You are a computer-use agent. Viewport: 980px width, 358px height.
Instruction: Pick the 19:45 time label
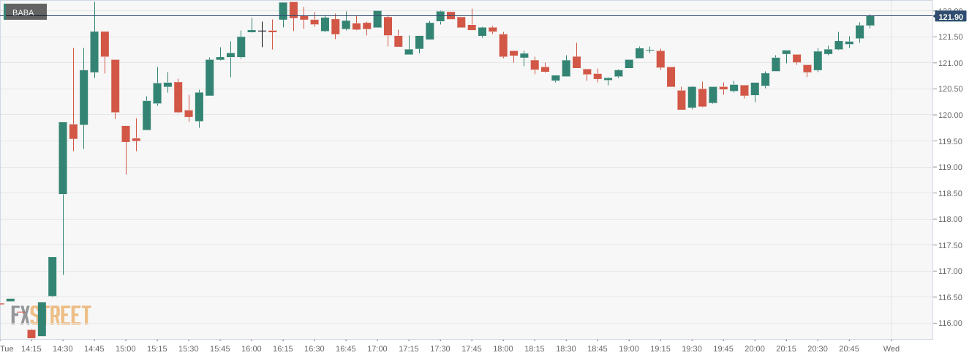723,348
